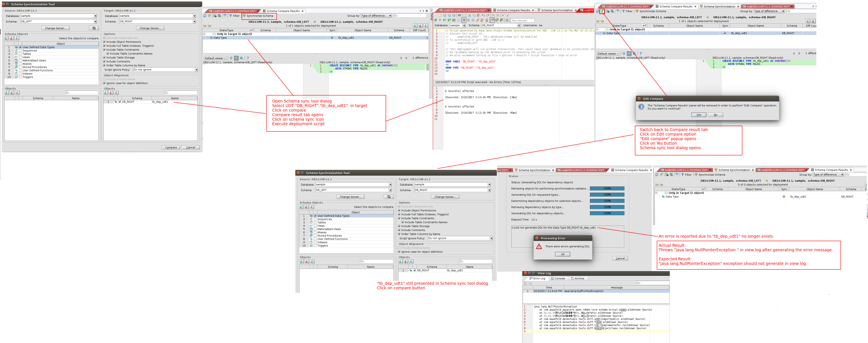Click the Print icon in query editor toolbar
Screen dimensions: 868x343
pyautogui.click(x=460, y=15)
